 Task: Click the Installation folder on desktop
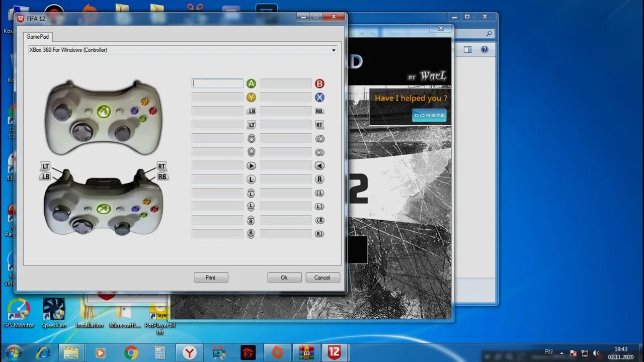[89, 314]
